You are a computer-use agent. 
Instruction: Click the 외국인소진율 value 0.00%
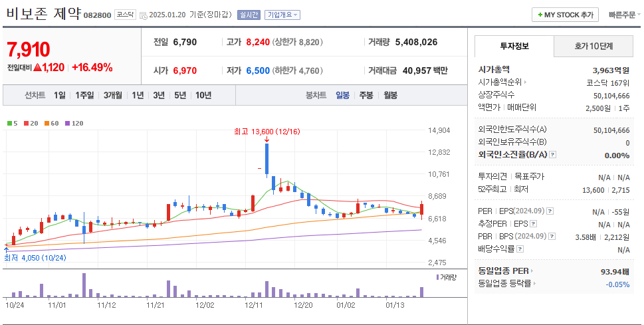coord(617,156)
